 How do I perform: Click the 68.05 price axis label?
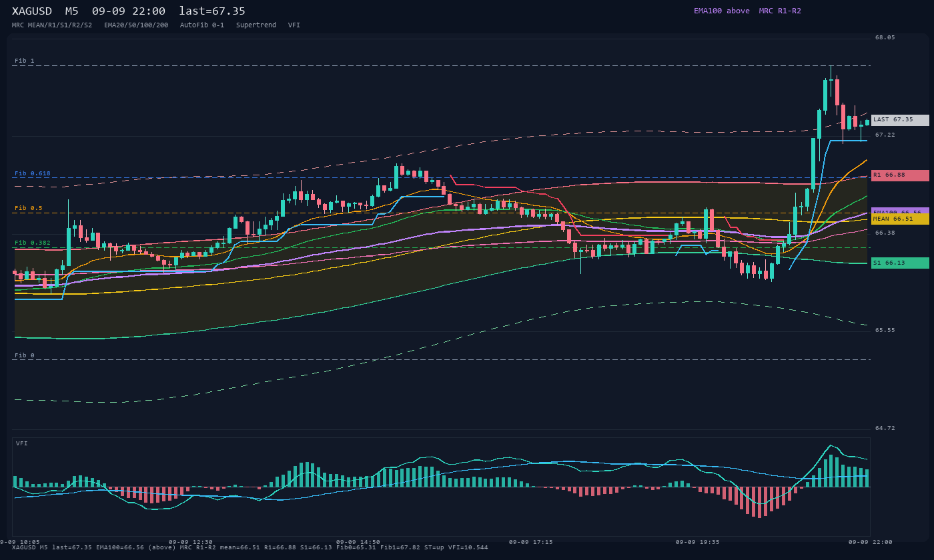885,38
